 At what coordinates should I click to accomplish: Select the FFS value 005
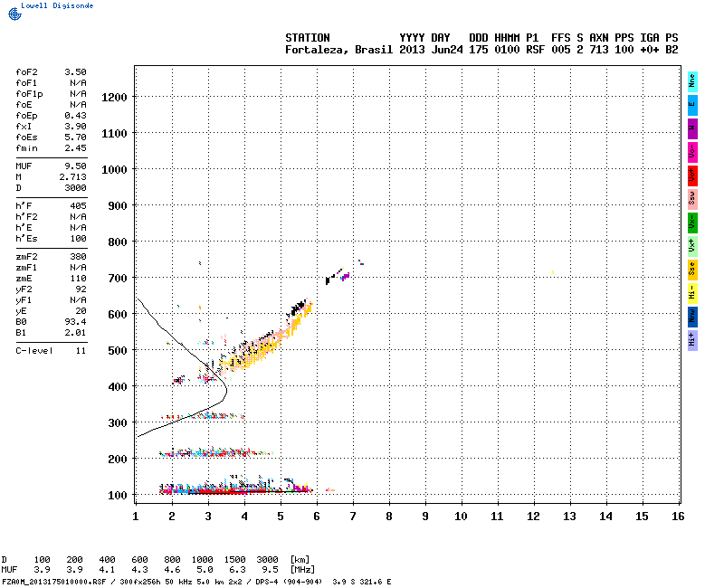point(560,50)
